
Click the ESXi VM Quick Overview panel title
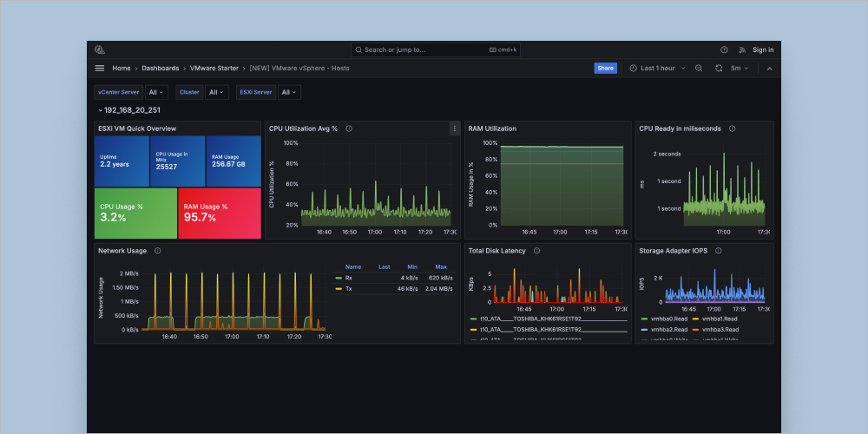(x=137, y=128)
